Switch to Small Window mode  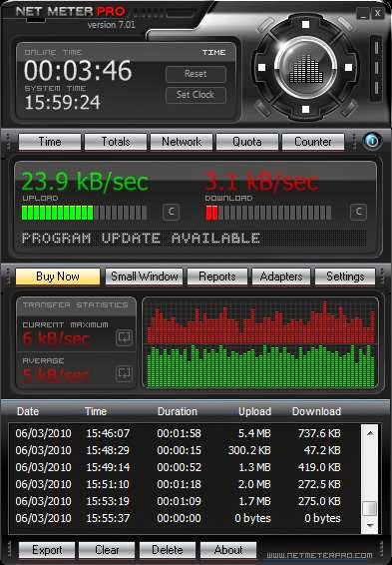(144, 277)
